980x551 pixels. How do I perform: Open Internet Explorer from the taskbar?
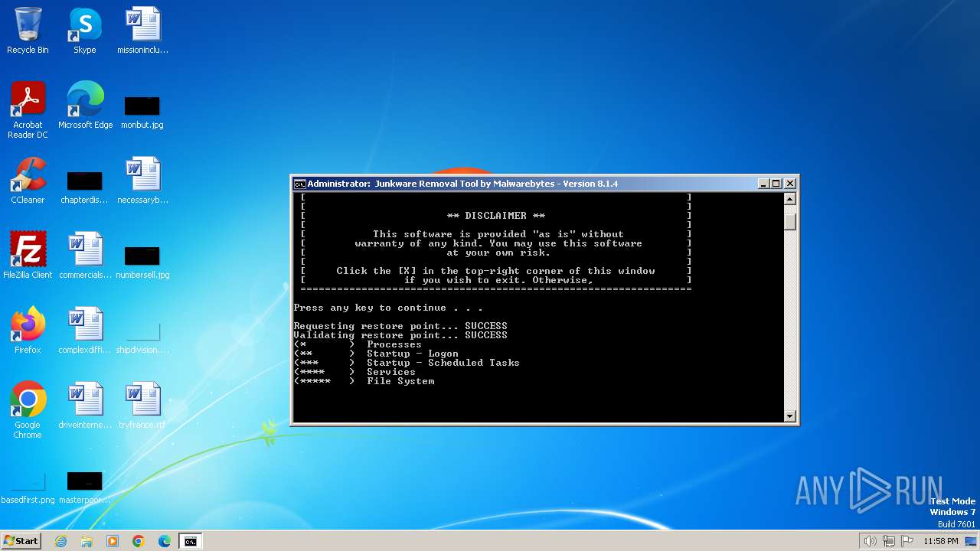tap(61, 541)
